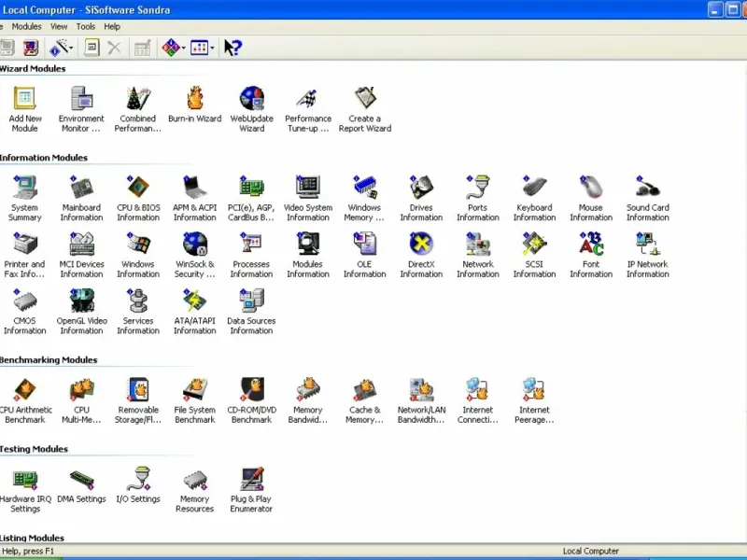Open SCSI Information module
Screen dimensions: 747x560
pyautogui.click(x=534, y=255)
